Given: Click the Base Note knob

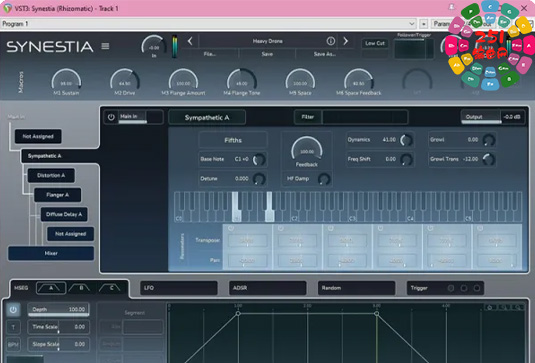Looking at the screenshot, I should pos(259,159).
